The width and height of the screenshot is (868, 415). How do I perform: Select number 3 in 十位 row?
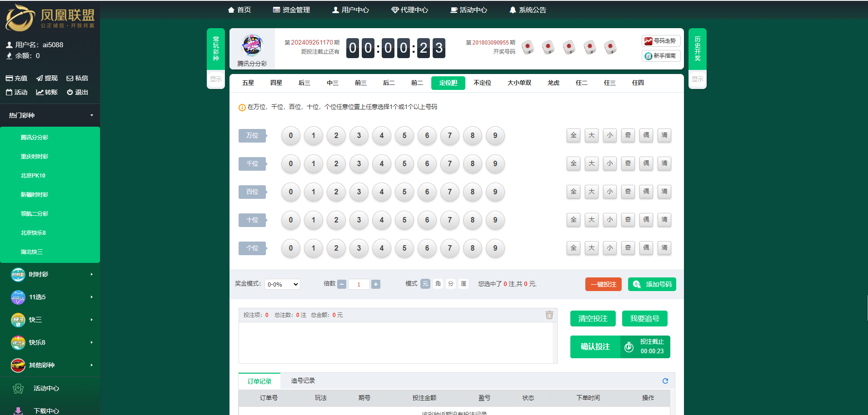359,220
